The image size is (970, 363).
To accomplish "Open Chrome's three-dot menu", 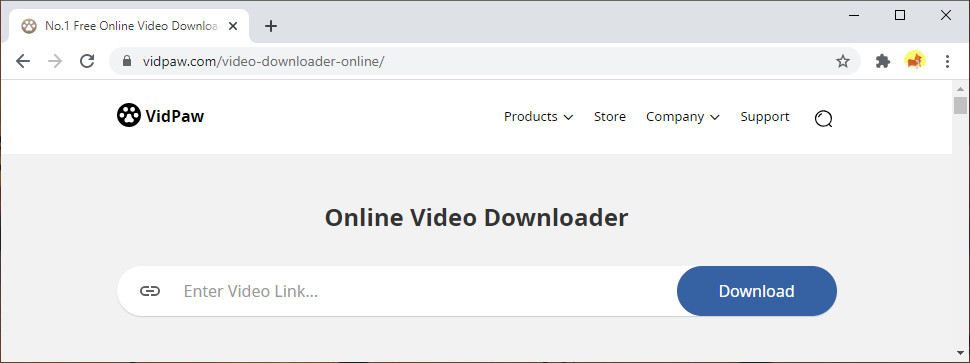I will [x=947, y=61].
